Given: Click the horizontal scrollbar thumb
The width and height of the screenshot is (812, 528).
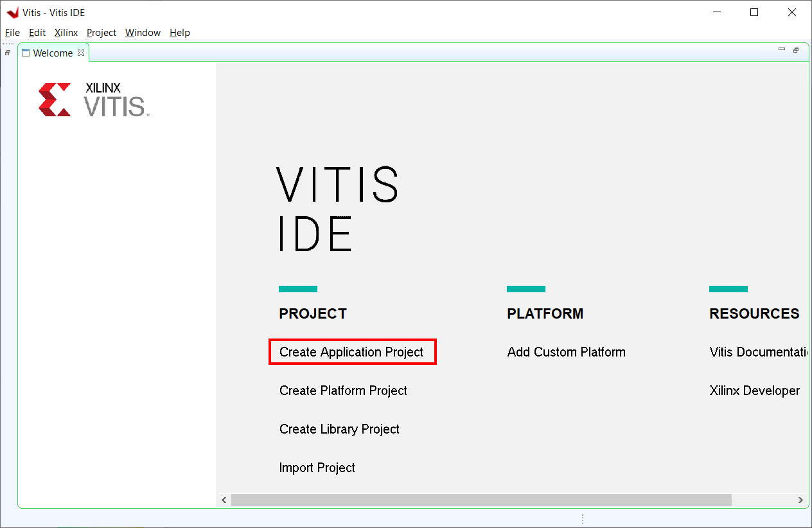Looking at the screenshot, I should tap(481, 500).
